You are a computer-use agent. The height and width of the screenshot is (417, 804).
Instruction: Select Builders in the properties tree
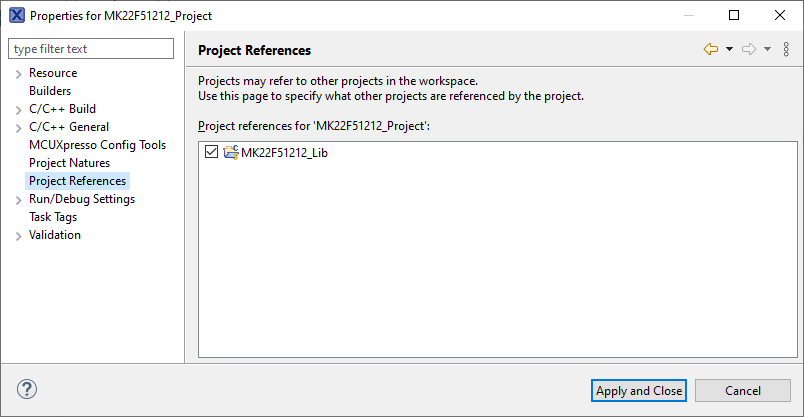click(50, 91)
